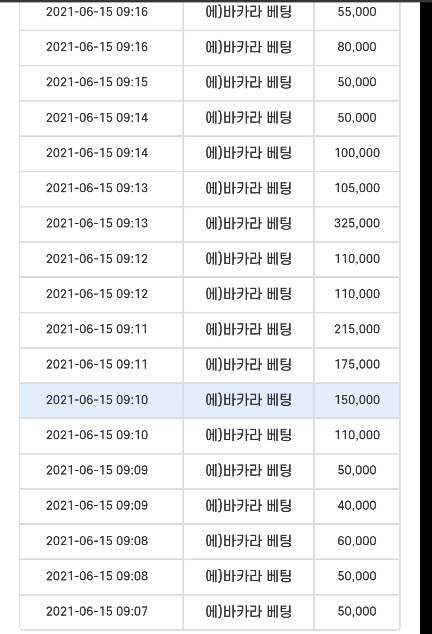Click the 325,000 amount cell
Image resolution: width=432 pixels, height=634 pixels.
(x=357, y=224)
